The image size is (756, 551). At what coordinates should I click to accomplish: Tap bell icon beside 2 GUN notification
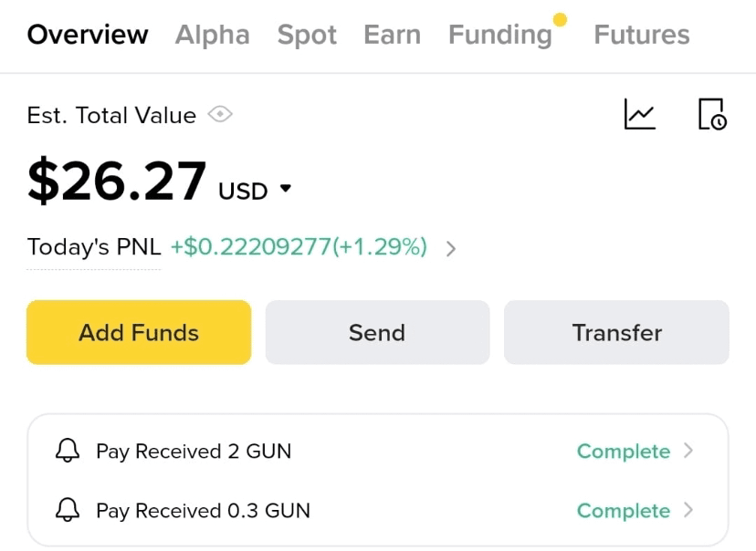click(x=68, y=452)
